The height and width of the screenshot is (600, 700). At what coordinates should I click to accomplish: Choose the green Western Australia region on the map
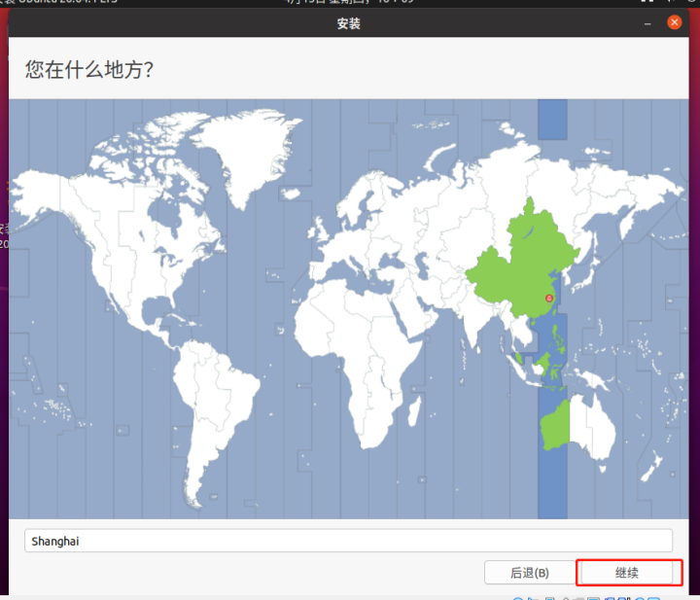(x=555, y=426)
